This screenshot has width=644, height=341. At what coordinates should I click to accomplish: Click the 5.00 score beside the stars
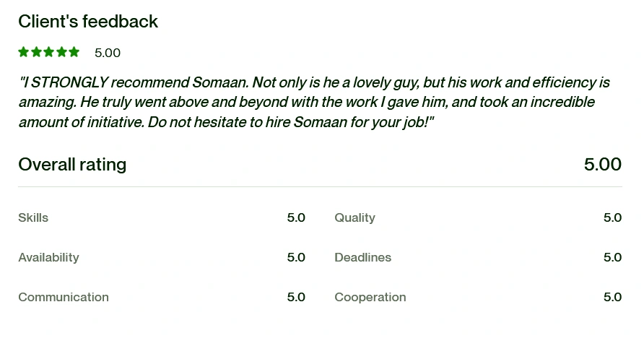tap(108, 53)
